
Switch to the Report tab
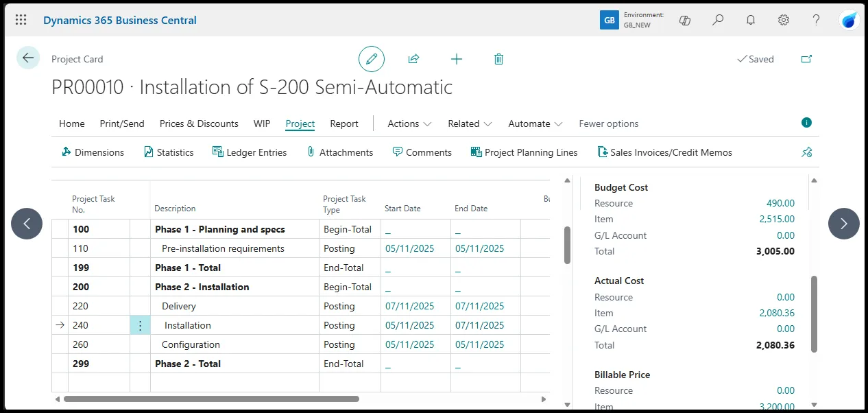tap(344, 123)
